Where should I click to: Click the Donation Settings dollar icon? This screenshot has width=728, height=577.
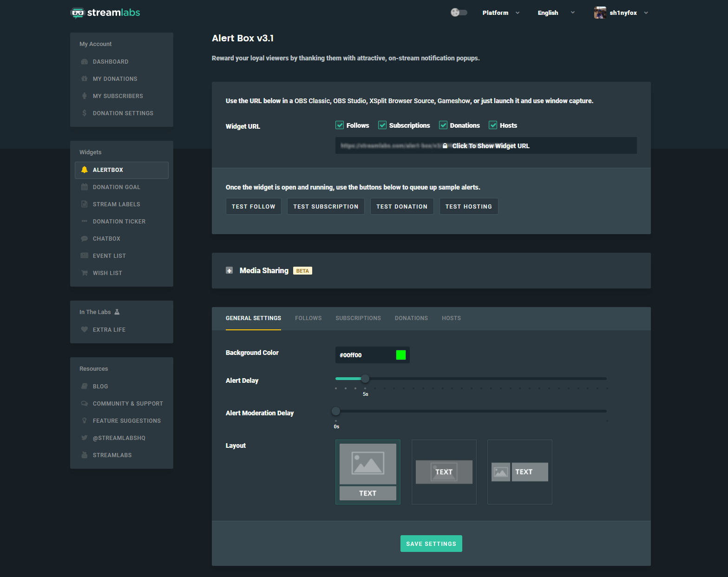click(85, 113)
